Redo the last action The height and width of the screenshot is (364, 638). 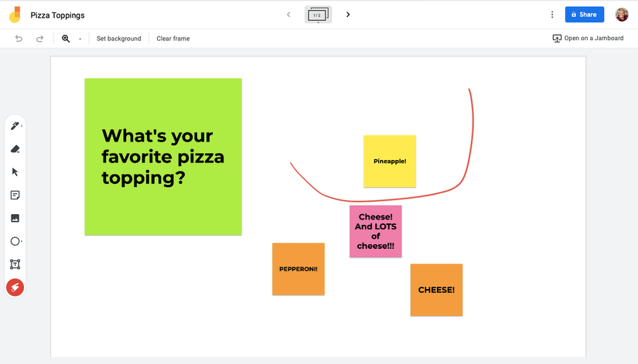click(39, 38)
